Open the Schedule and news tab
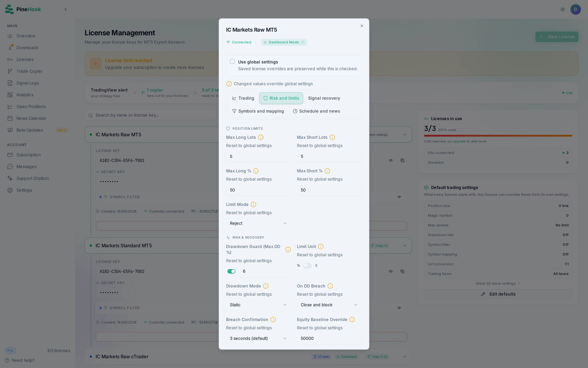 (x=316, y=111)
